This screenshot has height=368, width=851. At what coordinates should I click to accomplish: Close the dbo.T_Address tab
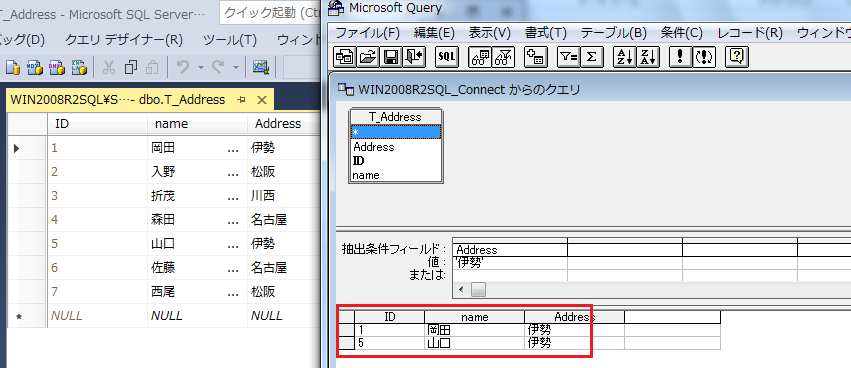[262, 100]
